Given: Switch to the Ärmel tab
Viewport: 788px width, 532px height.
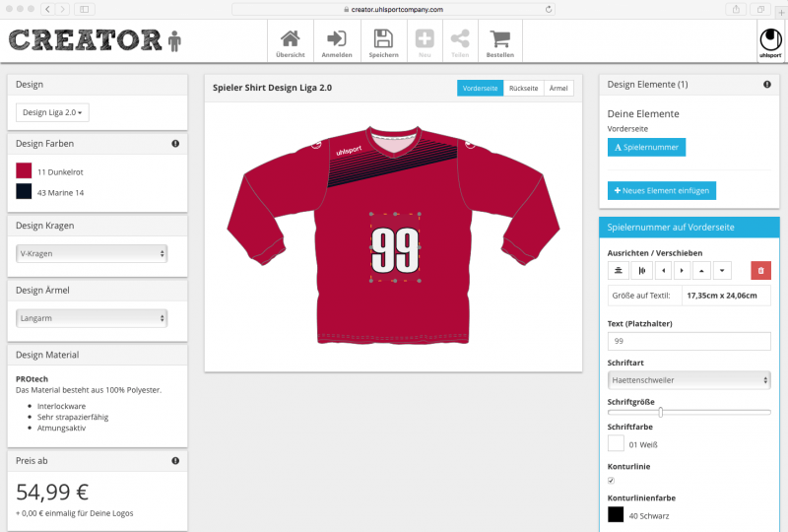Looking at the screenshot, I should pyautogui.click(x=558, y=88).
